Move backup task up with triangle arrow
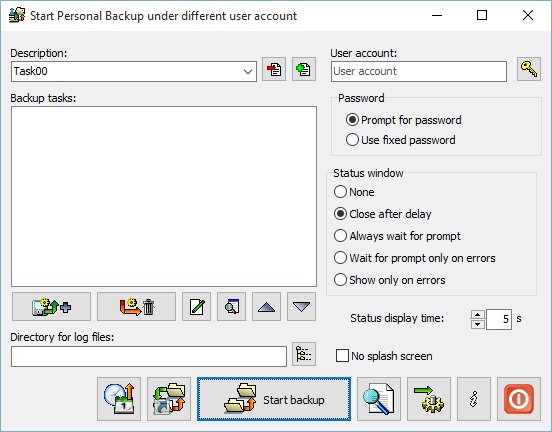Screen dimensions: 552x432 point(266,307)
